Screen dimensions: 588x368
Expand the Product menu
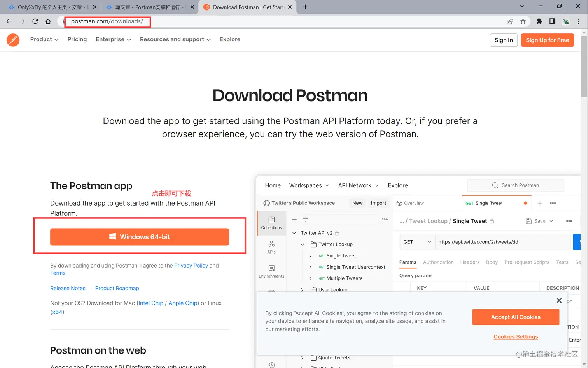tap(44, 39)
